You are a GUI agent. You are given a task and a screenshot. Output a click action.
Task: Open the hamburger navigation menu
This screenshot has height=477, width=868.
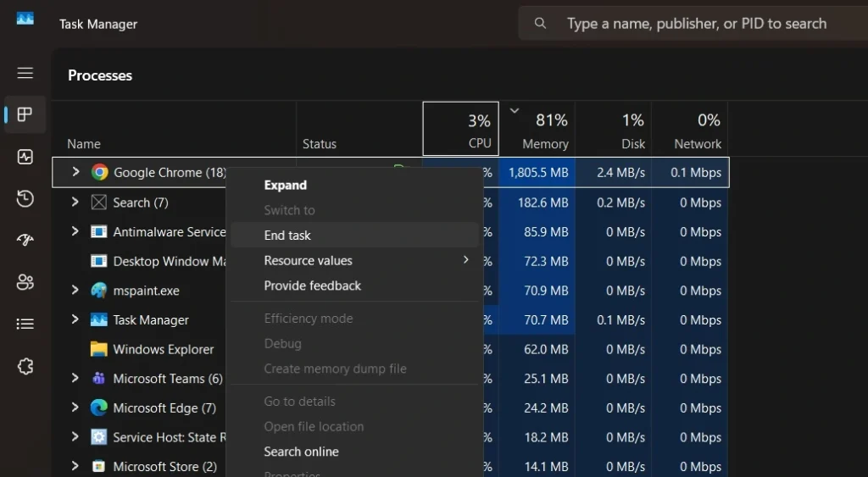point(25,73)
